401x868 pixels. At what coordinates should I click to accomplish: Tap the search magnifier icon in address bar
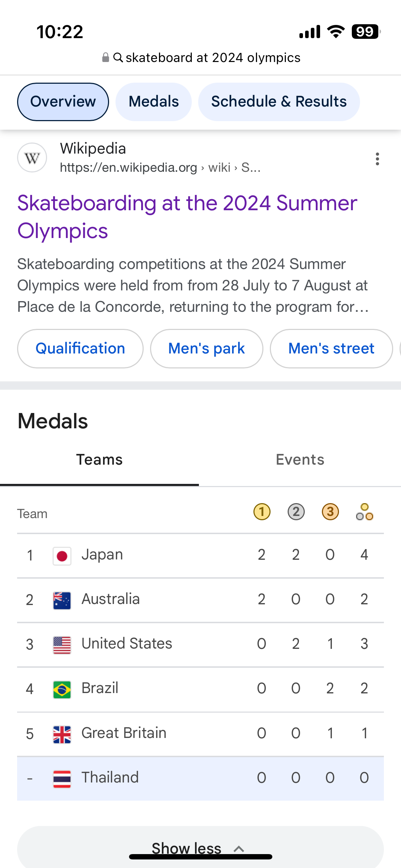(x=118, y=57)
